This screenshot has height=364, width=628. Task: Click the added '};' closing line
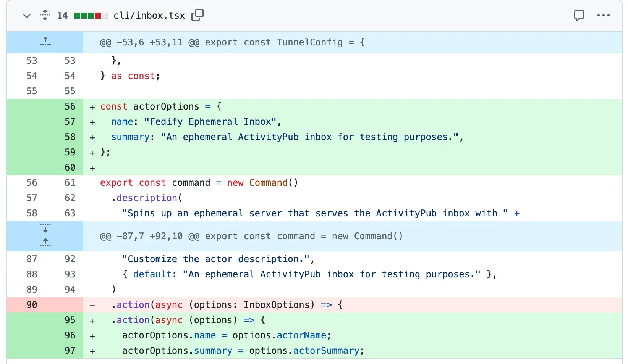click(x=105, y=152)
